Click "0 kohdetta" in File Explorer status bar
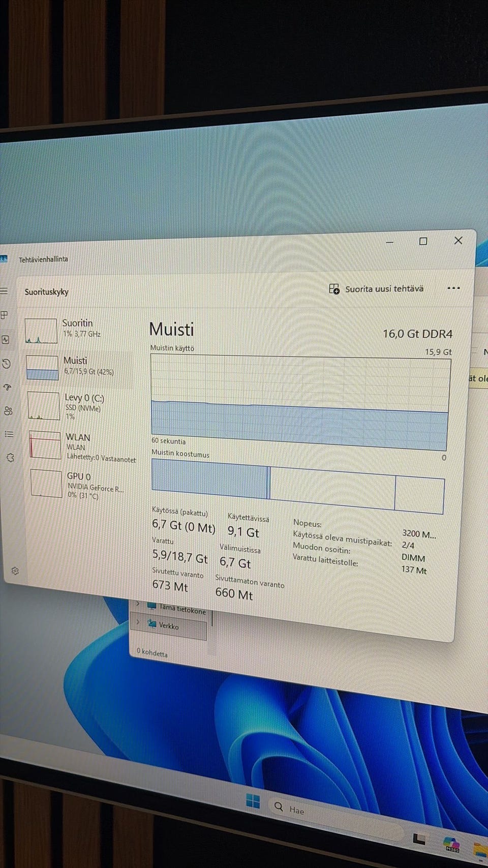488x868 pixels. point(152,652)
